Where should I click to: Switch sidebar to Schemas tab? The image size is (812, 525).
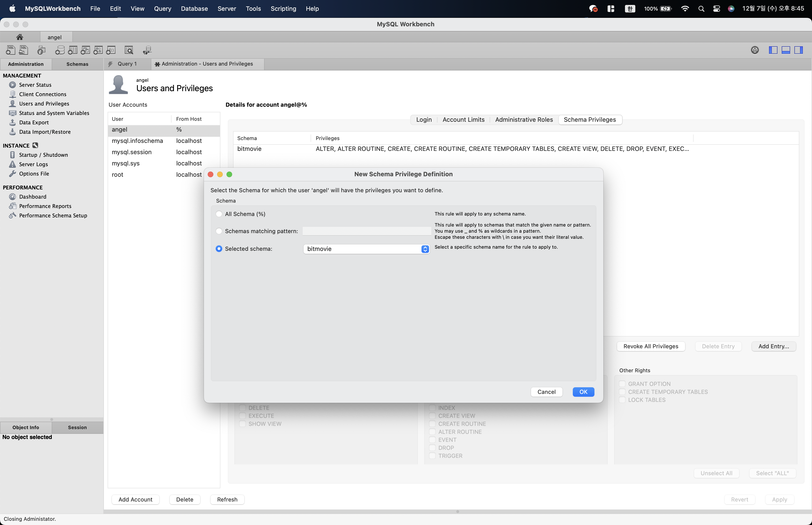pos(77,64)
